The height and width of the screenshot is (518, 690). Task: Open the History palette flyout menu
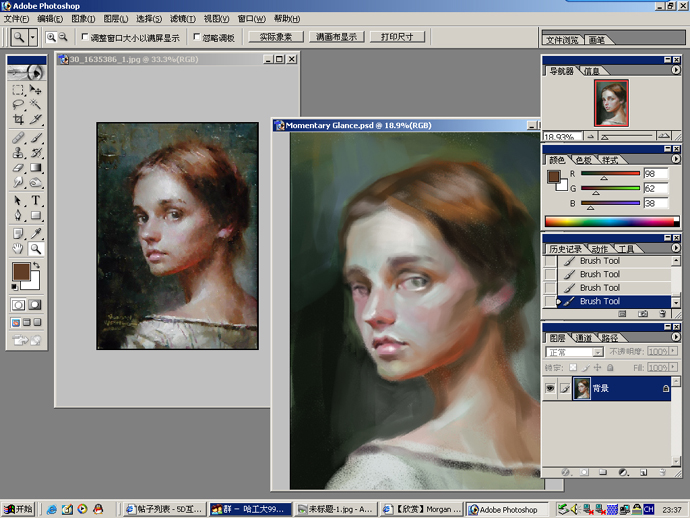676,248
